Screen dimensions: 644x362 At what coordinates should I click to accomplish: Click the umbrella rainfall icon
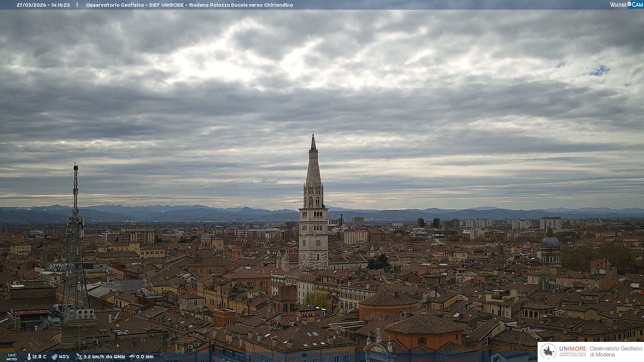tap(132, 357)
